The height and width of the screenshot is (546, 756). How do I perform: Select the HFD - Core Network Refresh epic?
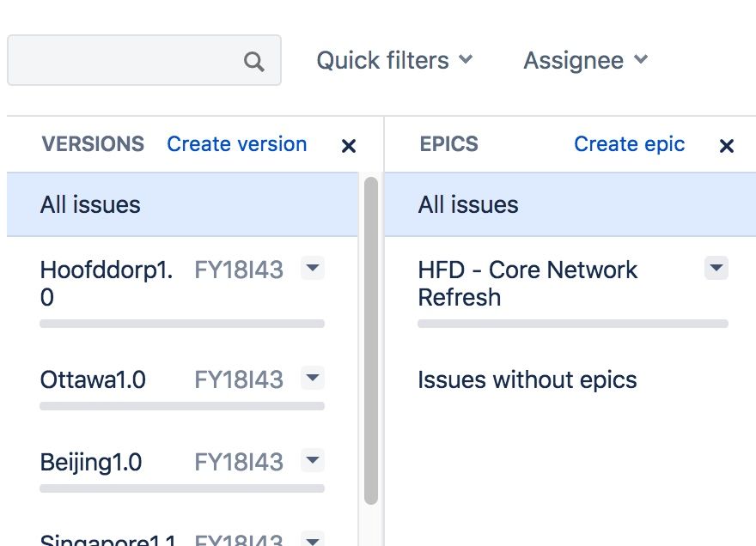(x=527, y=282)
